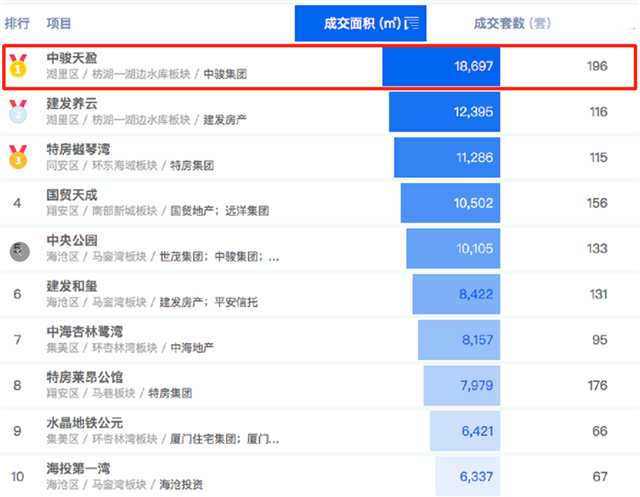
Task: Open project 国贸天成
Action: click(72, 195)
